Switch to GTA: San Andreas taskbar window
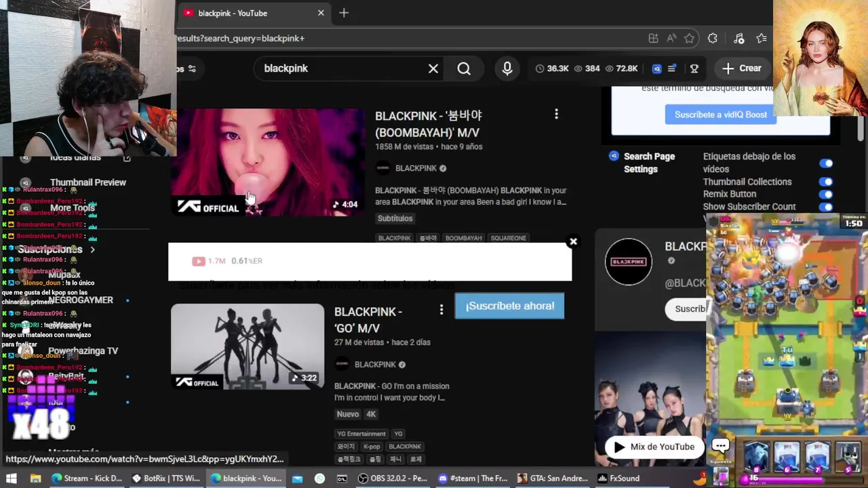This screenshot has height=488, width=868. pos(552,478)
